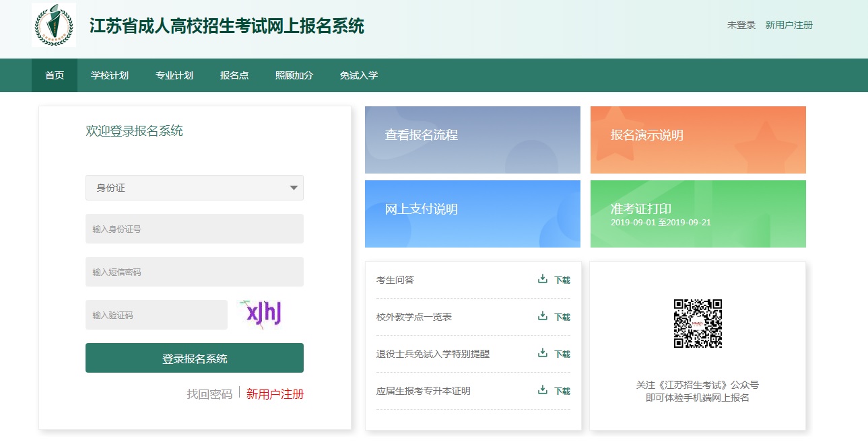Switch to the 专业计划 tab

[x=174, y=75]
